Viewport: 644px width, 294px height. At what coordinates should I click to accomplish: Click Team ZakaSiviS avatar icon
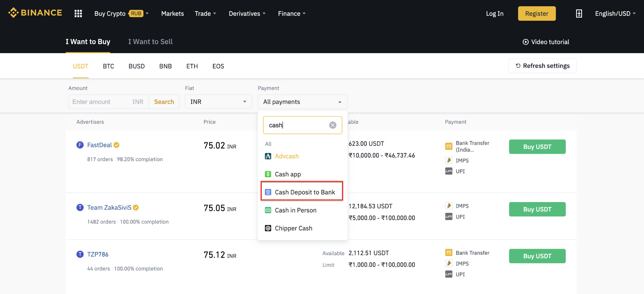(x=80, y=208)
